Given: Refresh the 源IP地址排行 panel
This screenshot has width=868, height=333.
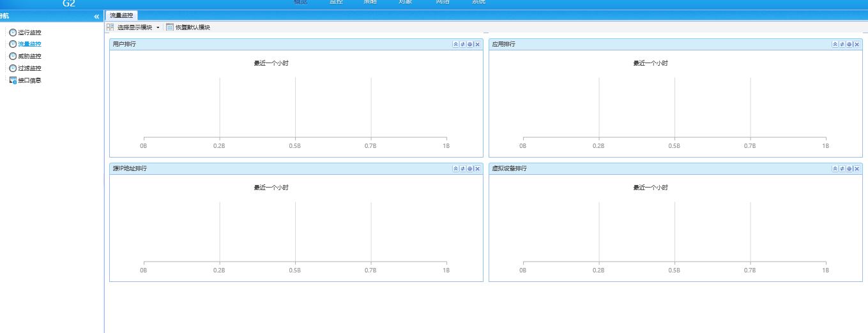Looking at the screenshot, I should pyautogui.click(x=463, y=168).
